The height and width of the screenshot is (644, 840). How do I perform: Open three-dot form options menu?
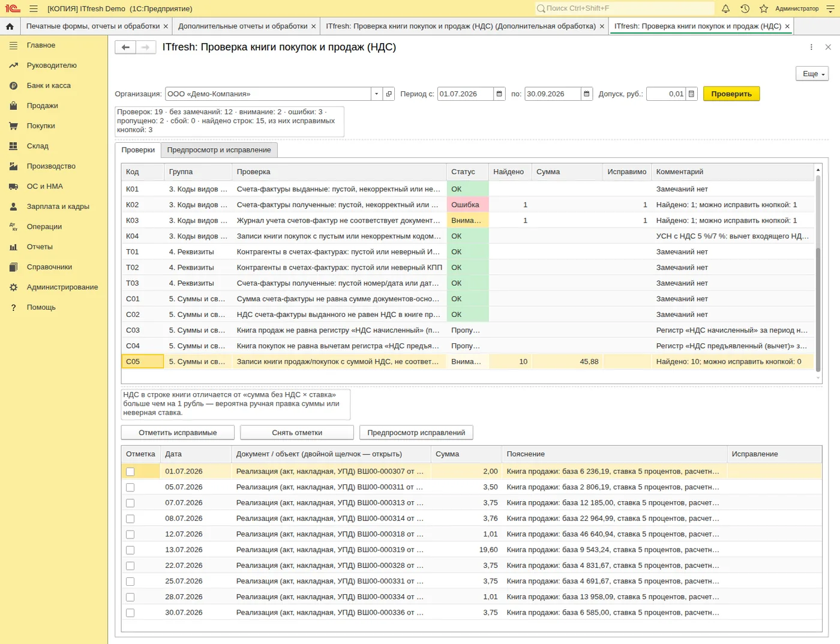811,47
